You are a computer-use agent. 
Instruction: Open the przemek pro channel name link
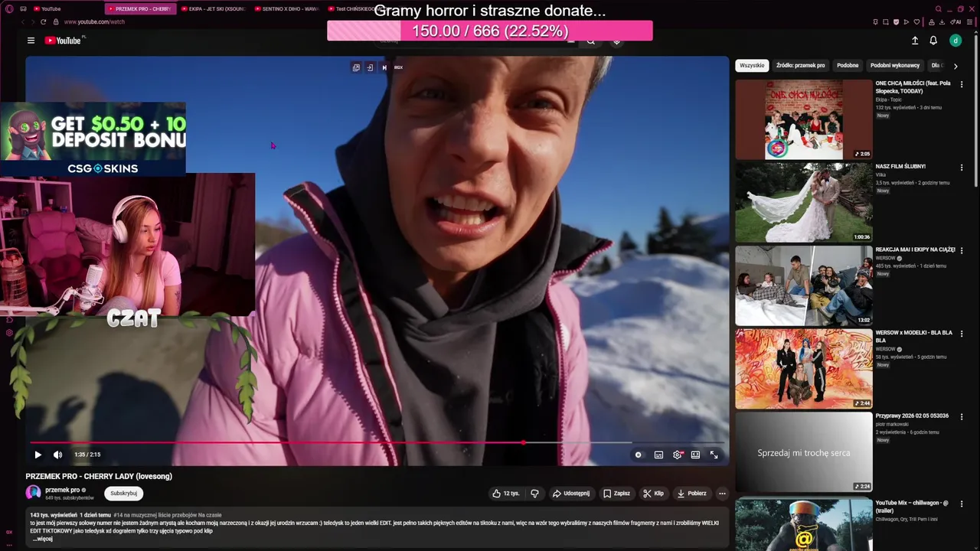click(62, 490)
